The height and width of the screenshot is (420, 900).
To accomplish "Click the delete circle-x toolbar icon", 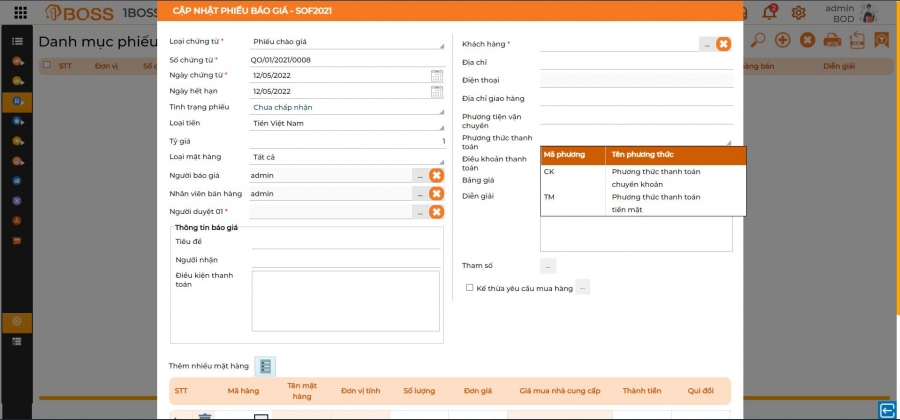I will 808,40.
